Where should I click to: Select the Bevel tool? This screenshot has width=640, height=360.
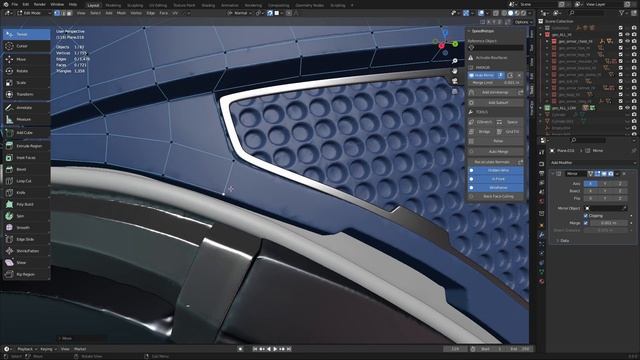point(27,169)
